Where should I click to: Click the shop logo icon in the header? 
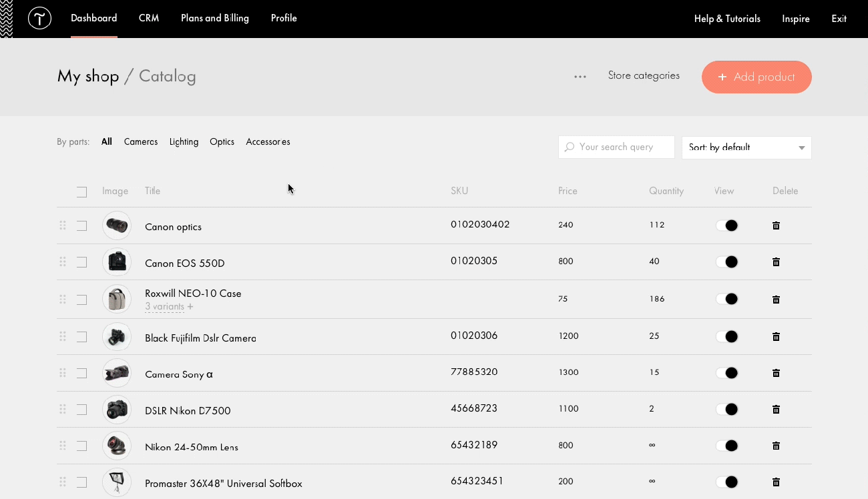(39, 18)
